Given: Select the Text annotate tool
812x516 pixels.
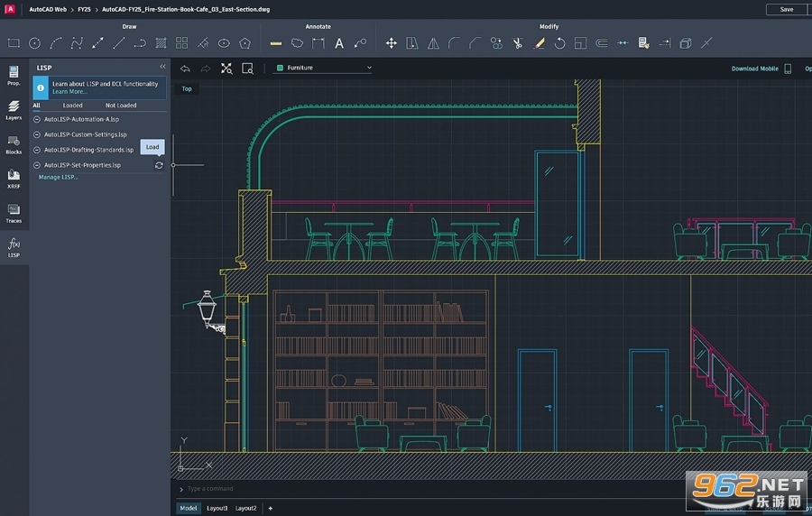Looking at the screenshot, I should tap(339, 43).
